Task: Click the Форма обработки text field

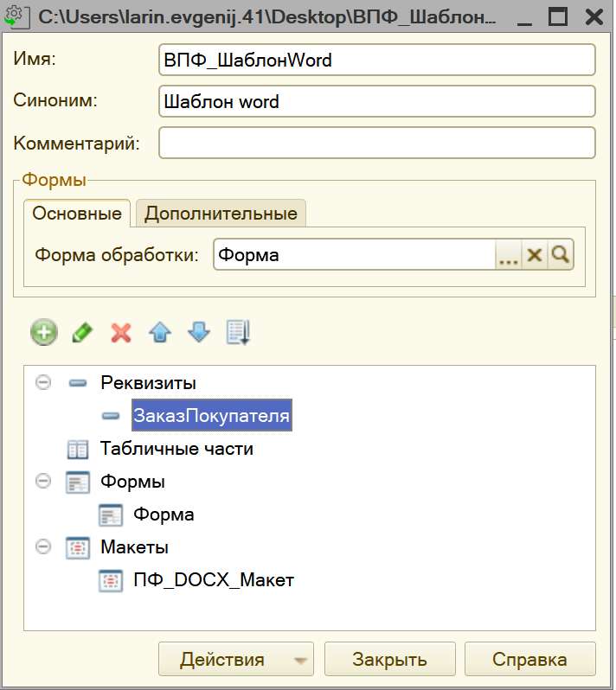Action: (355, 254)
